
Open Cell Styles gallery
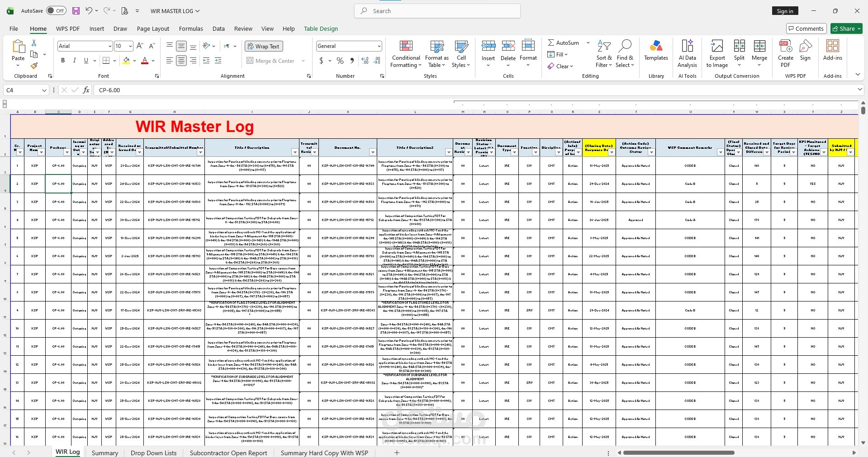tap(461, 54)
